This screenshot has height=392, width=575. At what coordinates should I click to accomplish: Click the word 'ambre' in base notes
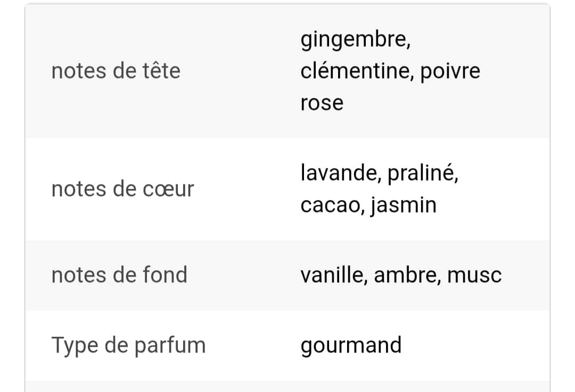point(405,275)
